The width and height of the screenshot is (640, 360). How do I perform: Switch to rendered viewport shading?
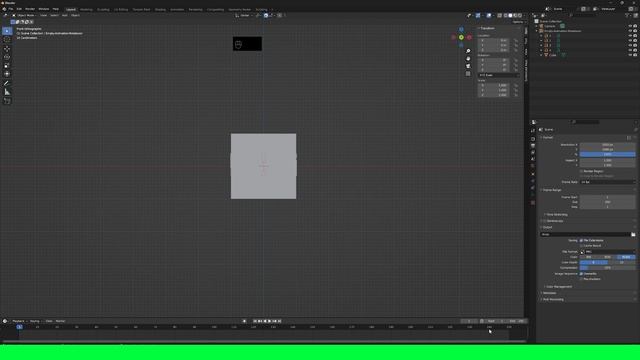click(520, 16)
